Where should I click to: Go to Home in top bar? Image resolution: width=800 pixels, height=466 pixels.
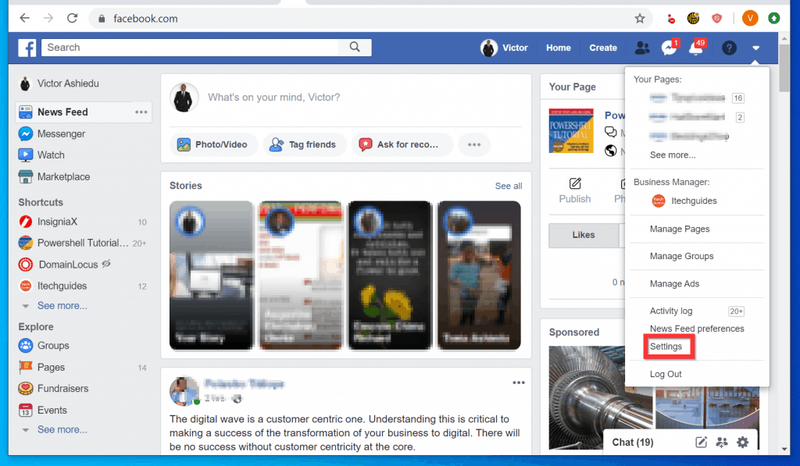pyautogui.click(x=558, y=48)
